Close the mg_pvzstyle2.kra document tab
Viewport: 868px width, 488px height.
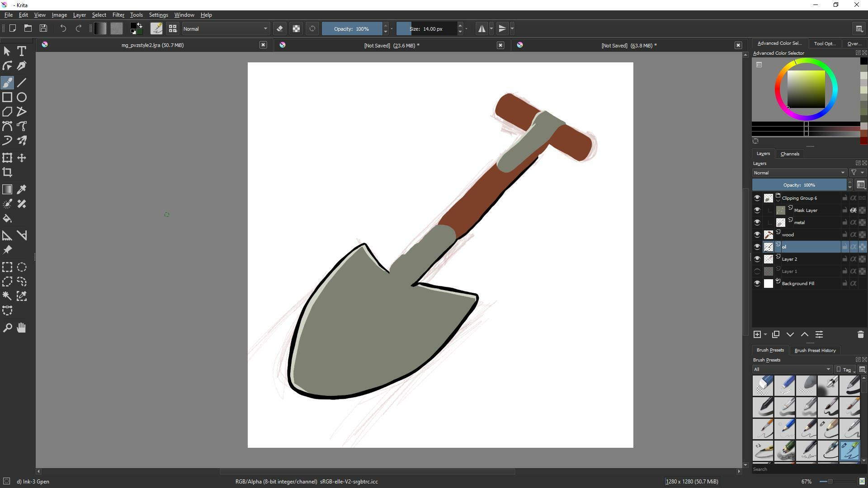point(263,45)
